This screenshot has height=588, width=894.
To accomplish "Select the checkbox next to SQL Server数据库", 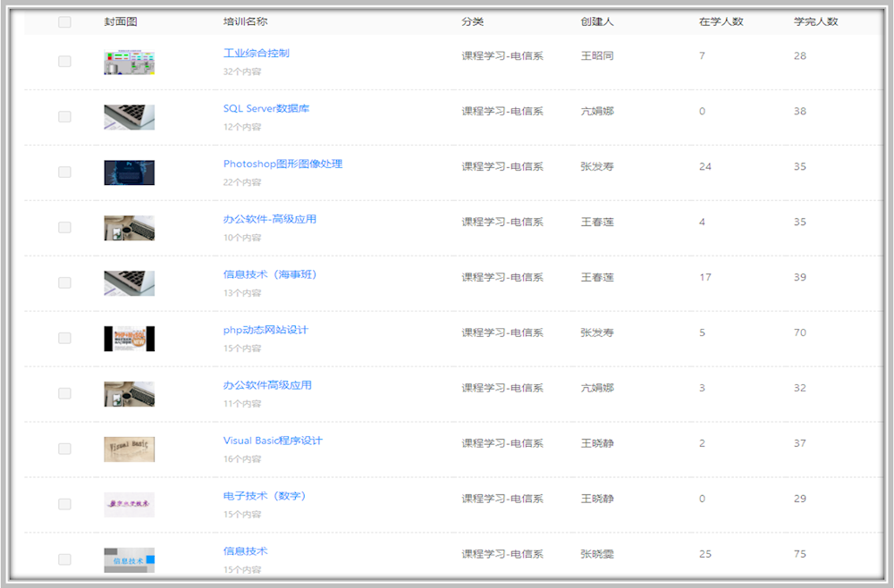I will [x=63, y=116].
